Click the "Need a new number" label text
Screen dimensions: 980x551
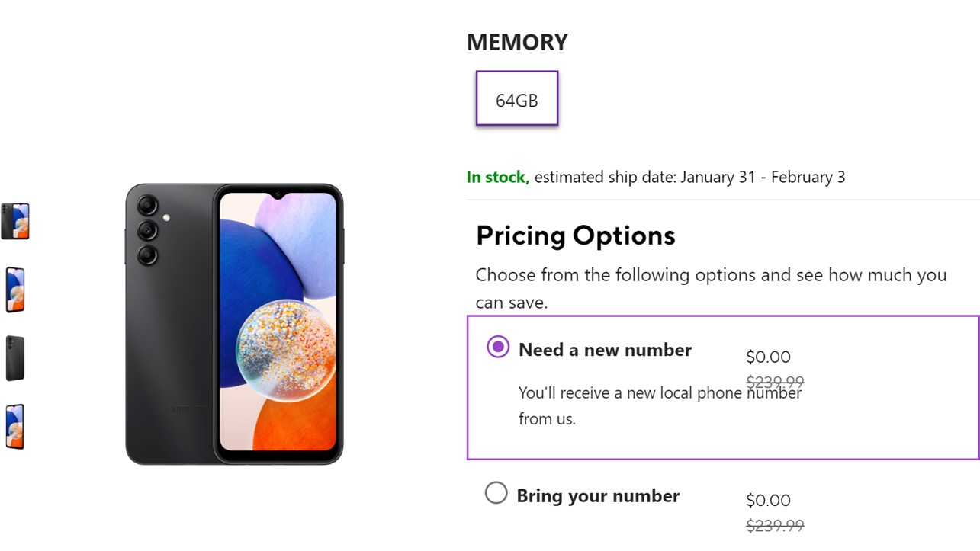click(x=605, y=350)
